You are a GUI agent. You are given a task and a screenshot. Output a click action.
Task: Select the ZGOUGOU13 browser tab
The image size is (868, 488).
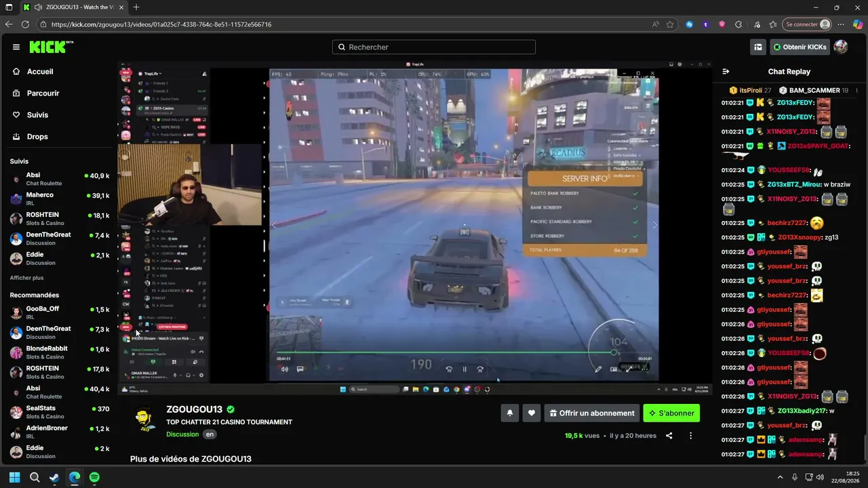(x=73, y=7)
